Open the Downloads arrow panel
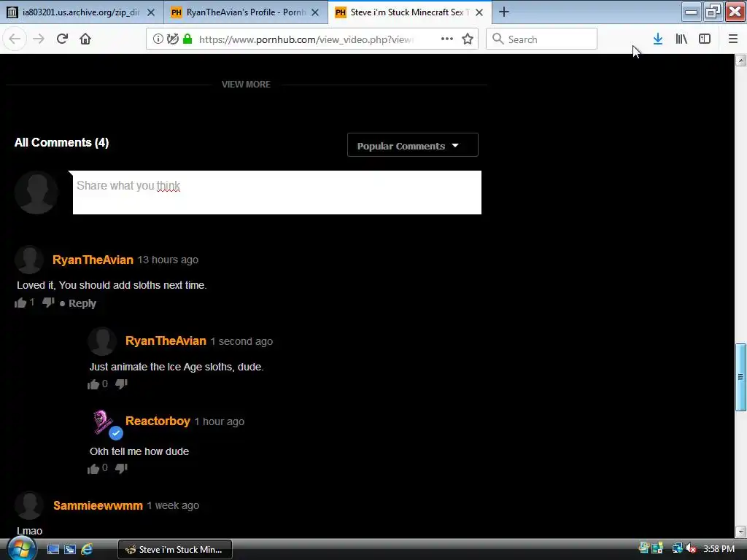Viewport: 747px width, 560px height. click(658, 39)
